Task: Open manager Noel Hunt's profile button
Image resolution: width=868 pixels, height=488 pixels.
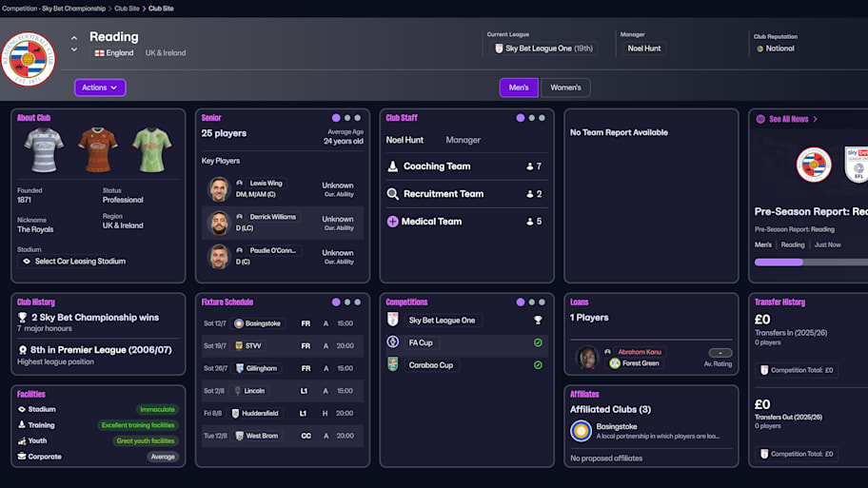Action: coord(644,49)
